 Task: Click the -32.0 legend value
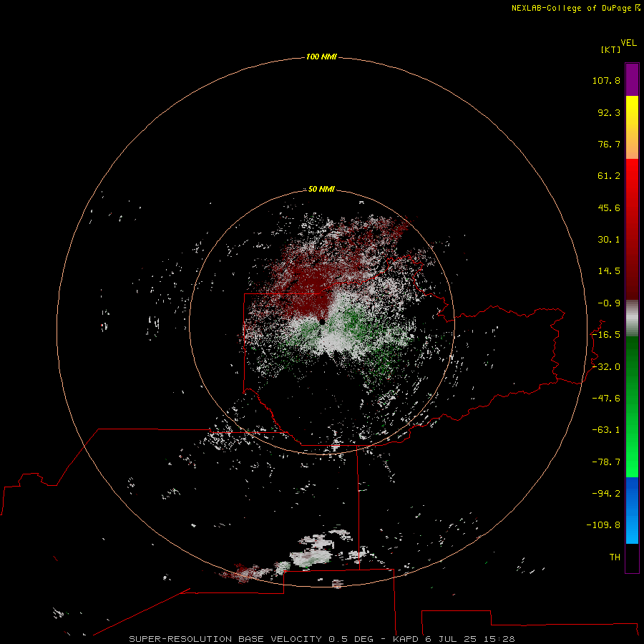[606, 367]
